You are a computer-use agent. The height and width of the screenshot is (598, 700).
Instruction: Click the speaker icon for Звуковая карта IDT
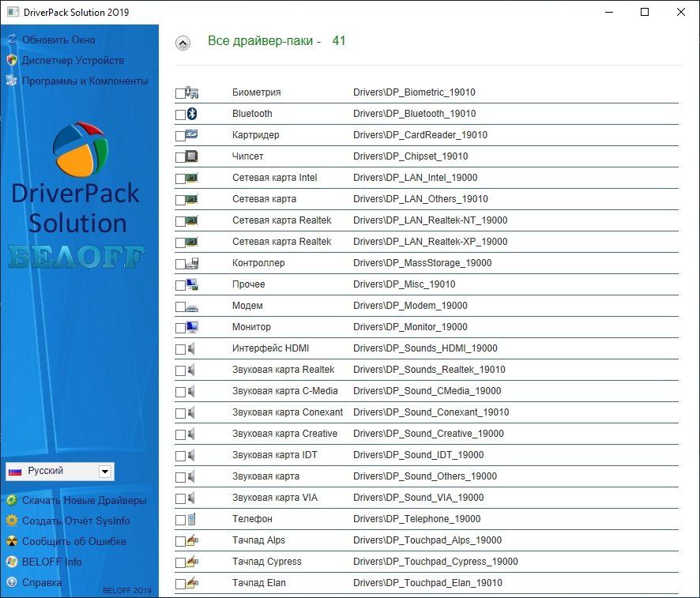click(x=191, y=455)
